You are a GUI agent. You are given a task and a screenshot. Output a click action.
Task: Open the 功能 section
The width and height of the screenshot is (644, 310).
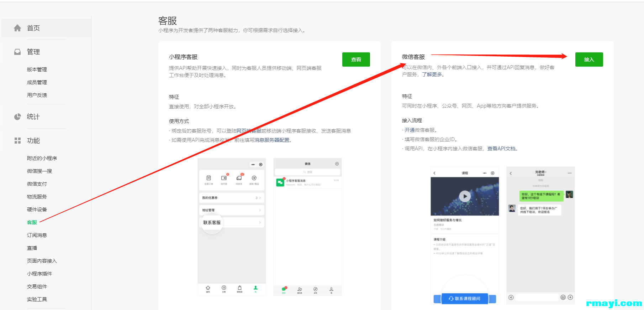click(x=33, y=141)
